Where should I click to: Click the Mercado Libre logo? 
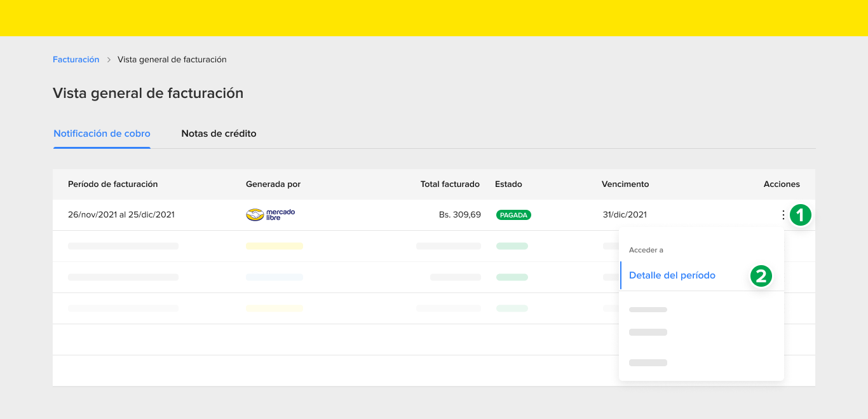[271, 214]
